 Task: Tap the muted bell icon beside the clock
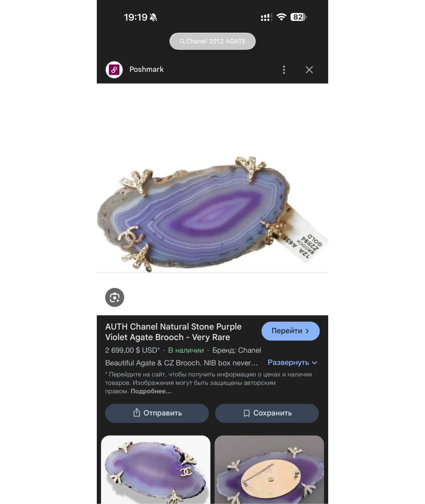tap(153, 17)
